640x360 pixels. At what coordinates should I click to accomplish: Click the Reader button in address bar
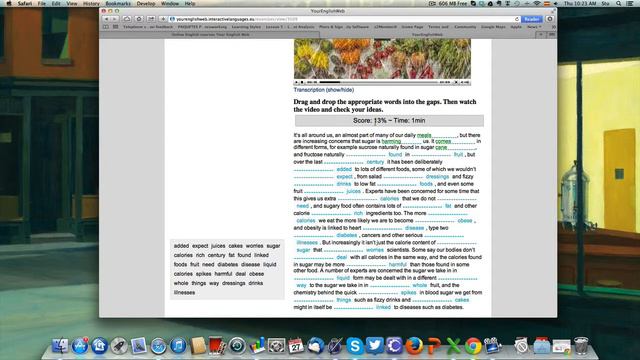click(x=531, y=19)
